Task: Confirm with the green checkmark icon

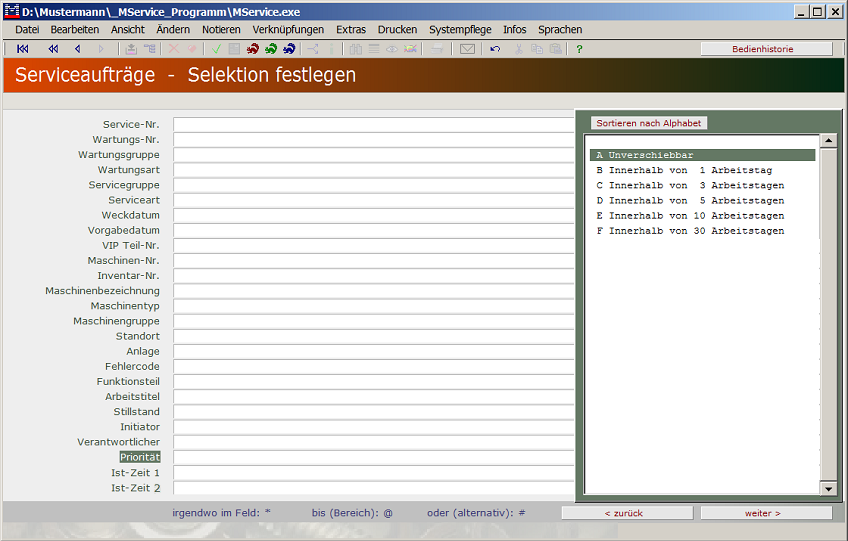Action: pos(216,49)
